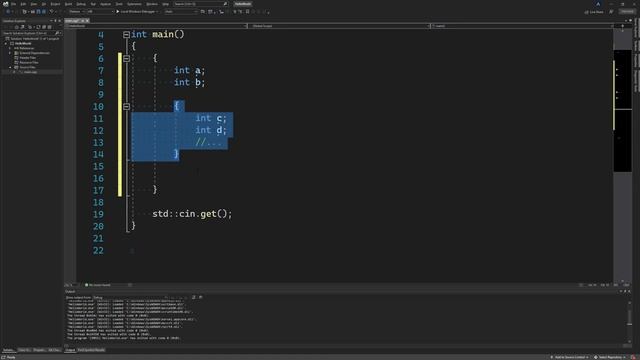Viewport: 640px width, 360px height.
Task: Switch to the Property Manager bottom tab
Action: click(39, 350)
